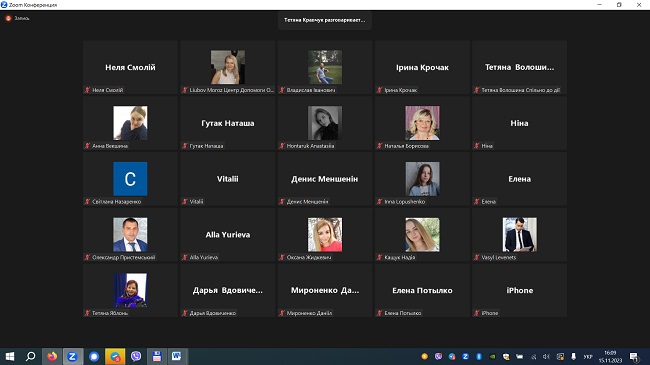This screenshot has height=365, width=650.
Task: Click the muted mic icon for Елена Потылко
Action: [x=379, y=313]
